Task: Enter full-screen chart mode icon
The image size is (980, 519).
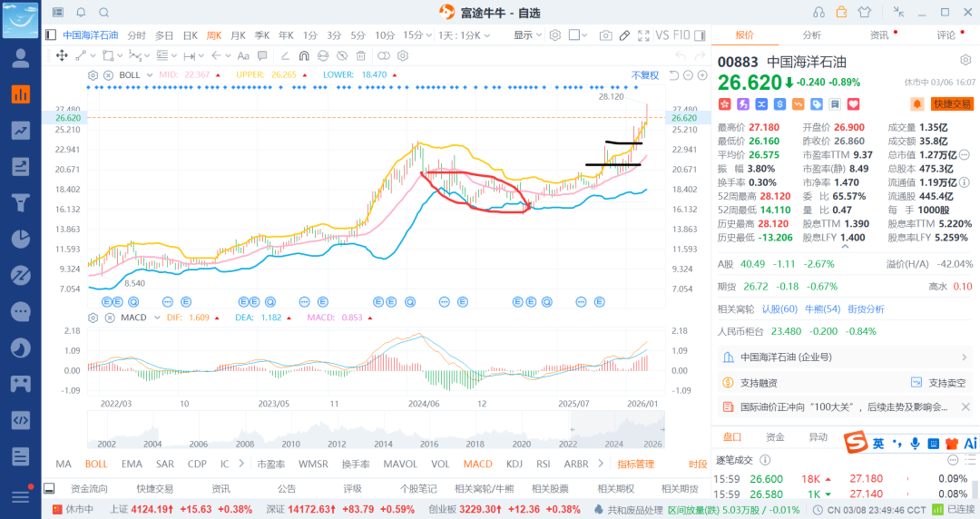Action: (643, 35)
